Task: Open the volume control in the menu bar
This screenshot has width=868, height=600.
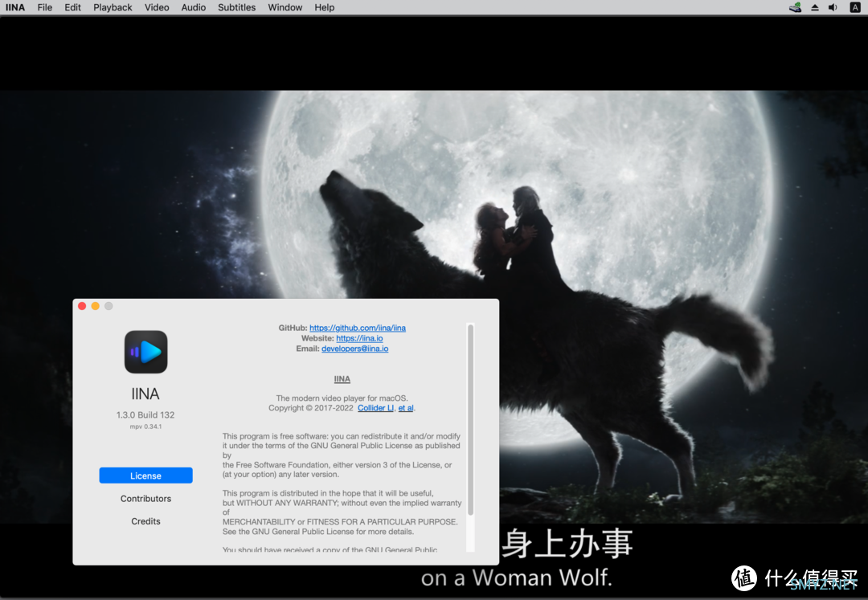Action: click(x=833, y=7)
